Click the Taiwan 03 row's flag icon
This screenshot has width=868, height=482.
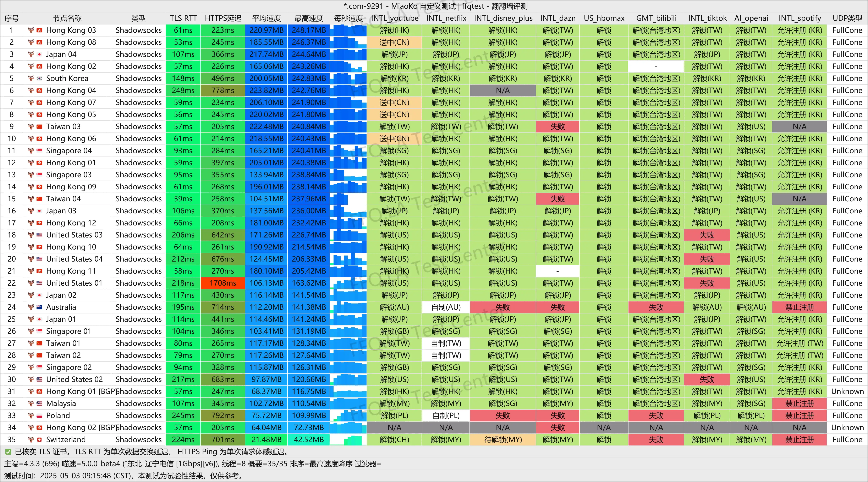click(39, 127)
